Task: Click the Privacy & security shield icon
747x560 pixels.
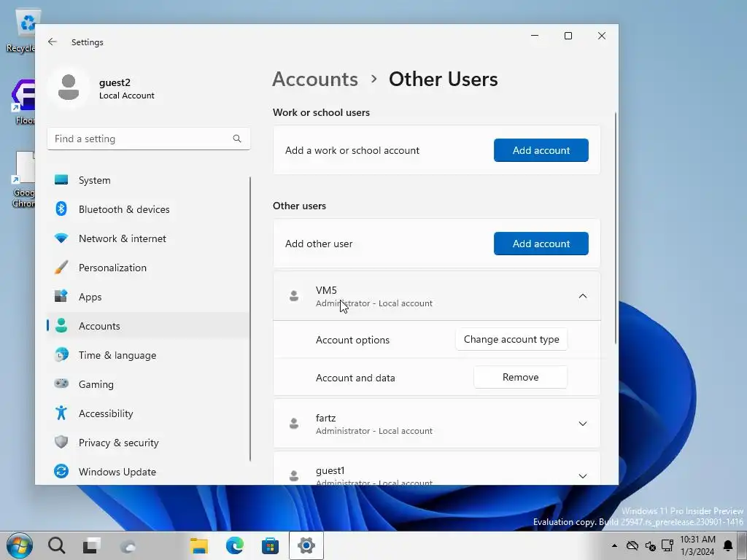Action: 61,442
